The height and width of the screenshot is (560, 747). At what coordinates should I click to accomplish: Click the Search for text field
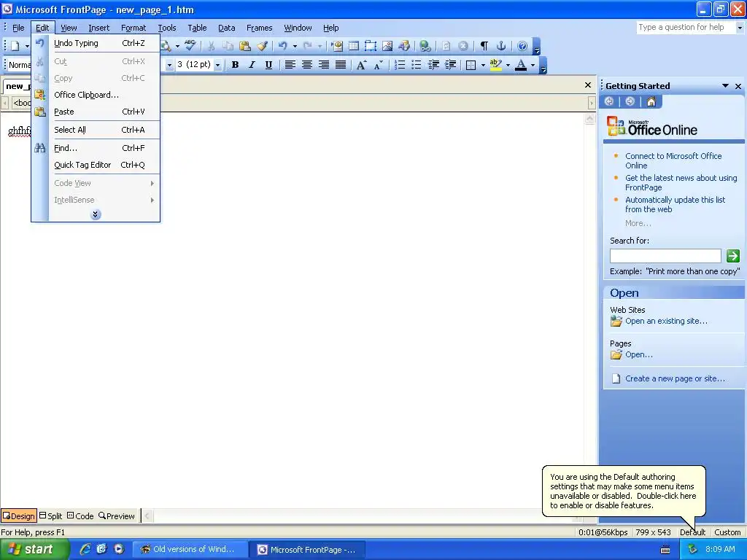[665, 256]
